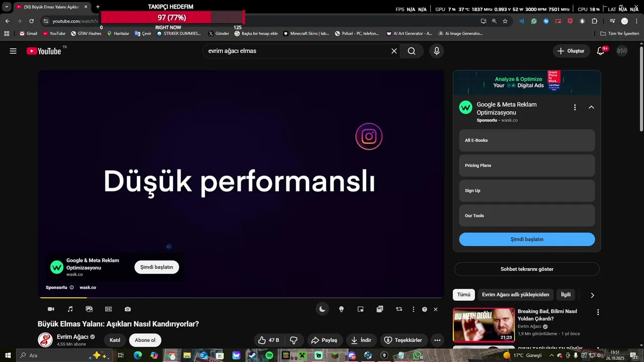Viewport: 644px width, 362px height.
Task: Join channel with the Katıl button
Action: pyautogui.click(x=115, y=340)
